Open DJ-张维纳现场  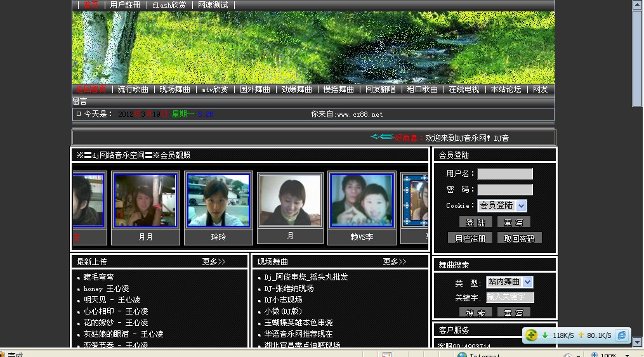point(289,289)
